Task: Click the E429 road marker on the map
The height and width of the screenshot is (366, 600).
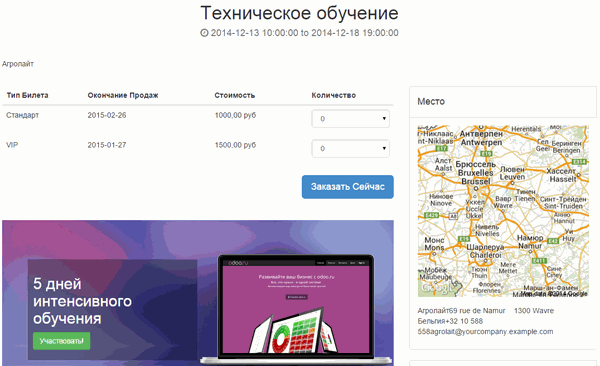Action: [432, 215]
